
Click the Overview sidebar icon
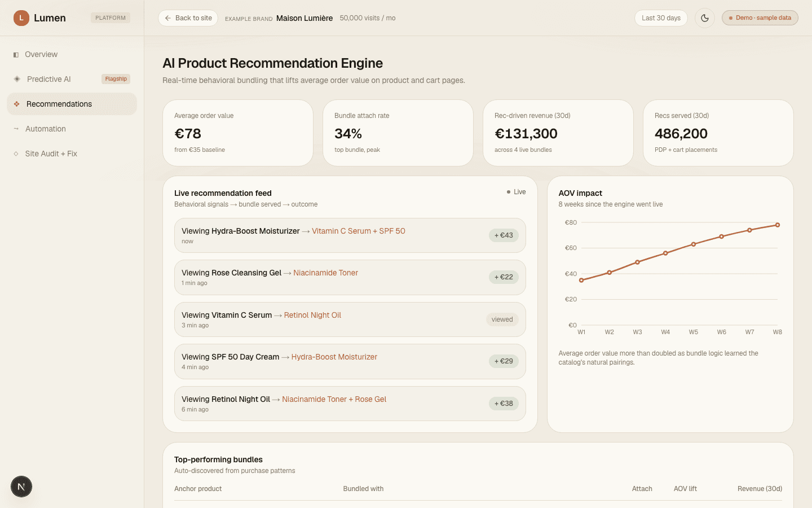[16, 55]
